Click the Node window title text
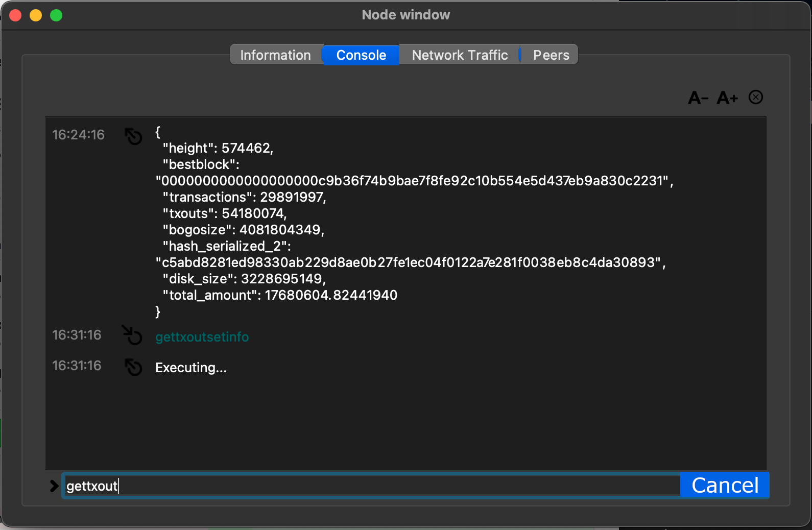 point(406,15)
